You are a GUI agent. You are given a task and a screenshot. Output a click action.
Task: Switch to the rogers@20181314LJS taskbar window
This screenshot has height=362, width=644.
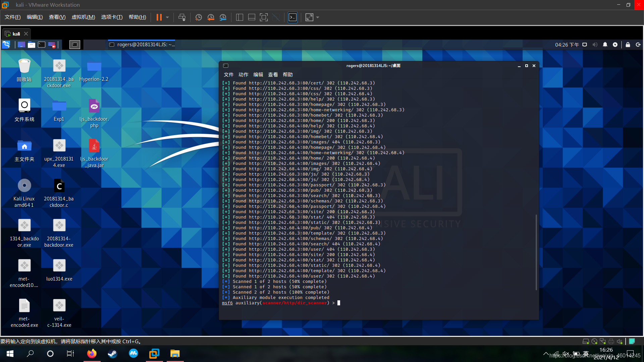pyautogui.click(x=142, y=45)
